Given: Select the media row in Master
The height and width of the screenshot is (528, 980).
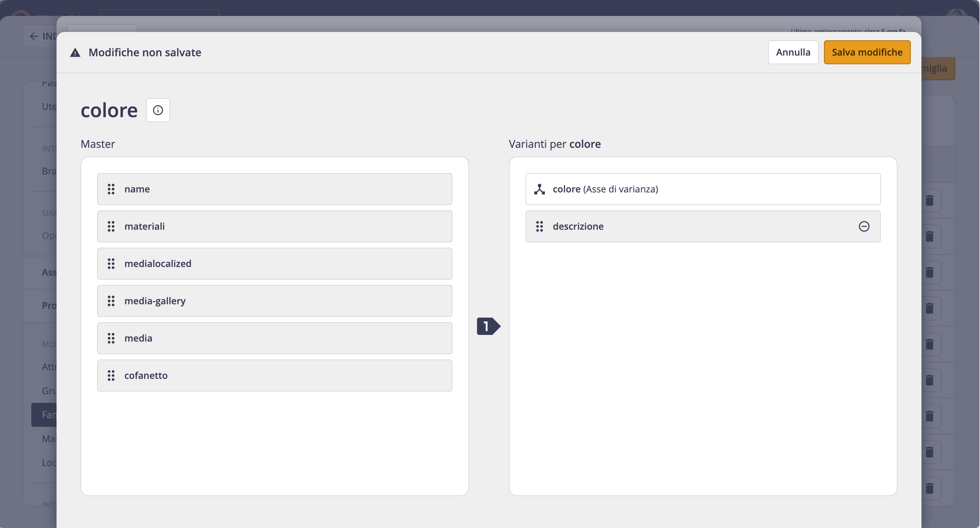Looking at the screenshot, I should pos(275,339).
